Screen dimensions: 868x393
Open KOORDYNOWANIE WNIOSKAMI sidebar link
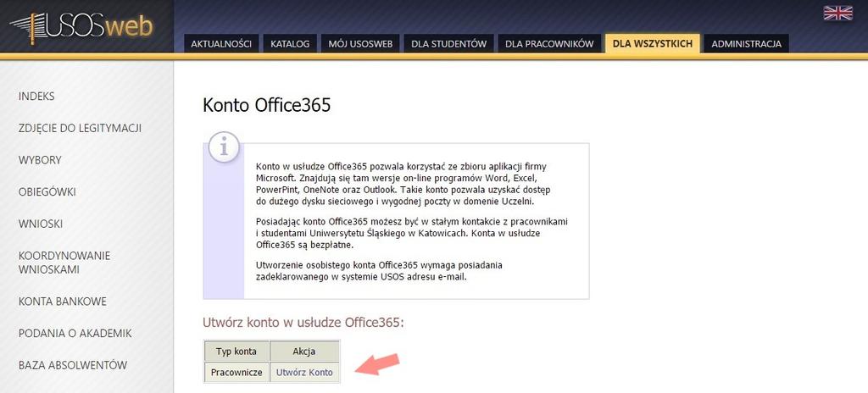point(64,263)
